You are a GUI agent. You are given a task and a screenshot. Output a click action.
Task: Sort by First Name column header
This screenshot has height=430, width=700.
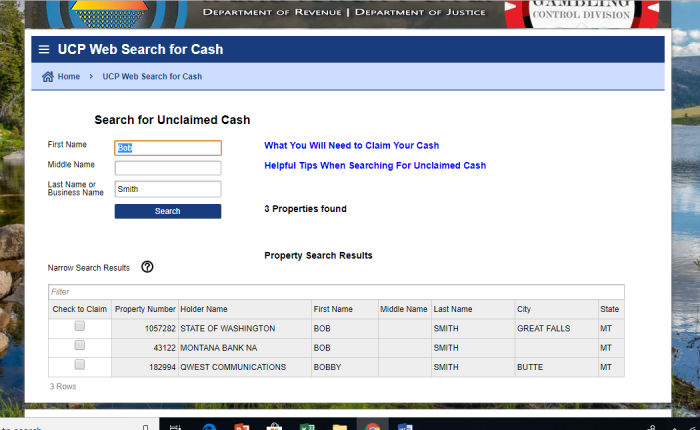345,309
